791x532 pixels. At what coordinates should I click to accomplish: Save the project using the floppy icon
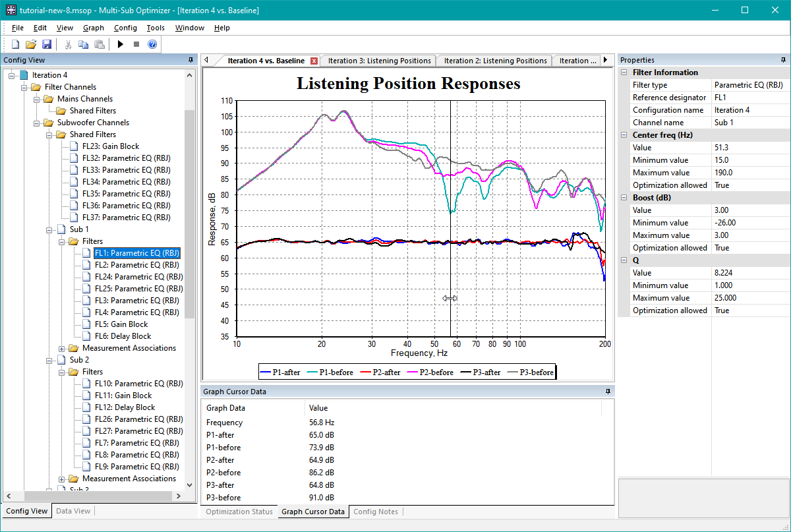pyautogui.click(x=46, y=44)
